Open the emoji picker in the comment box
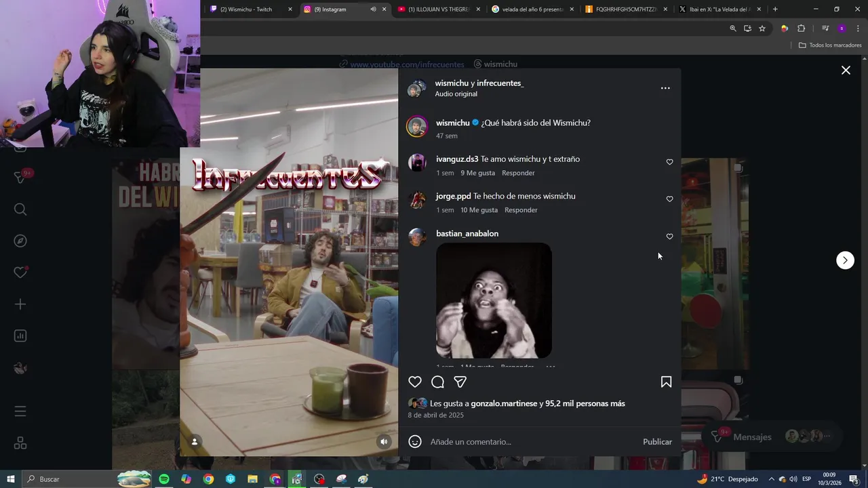This screenshot has width=868, height=488. pyautogui.click(x=415, y=441)
